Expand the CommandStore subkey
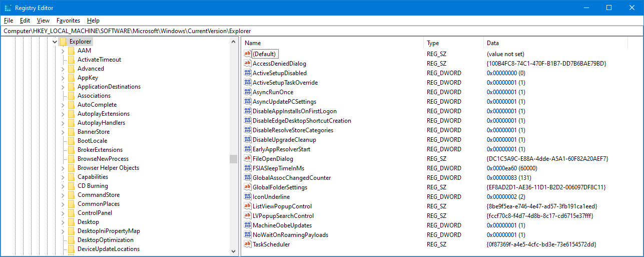The image size is (644, 257). pyautogui.click(x=63, y=195)
